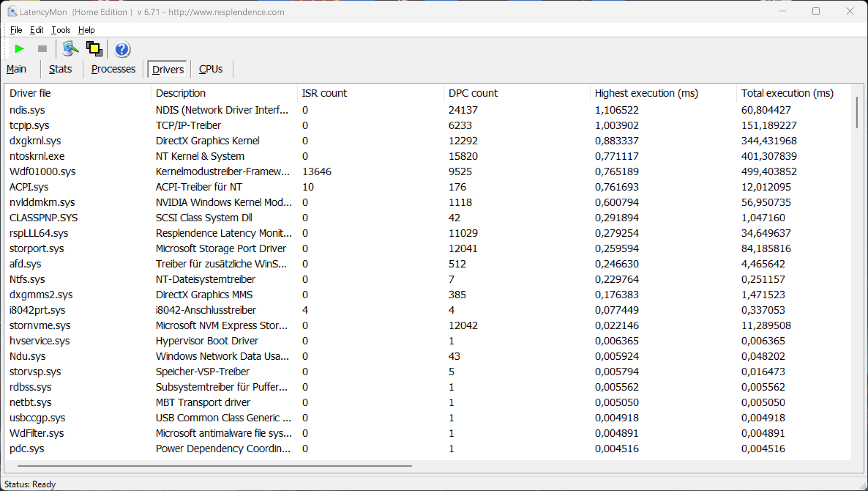Open the analyze report toolbar icon
The height and width of the screenshot is (491, 868).
(70, 49)
